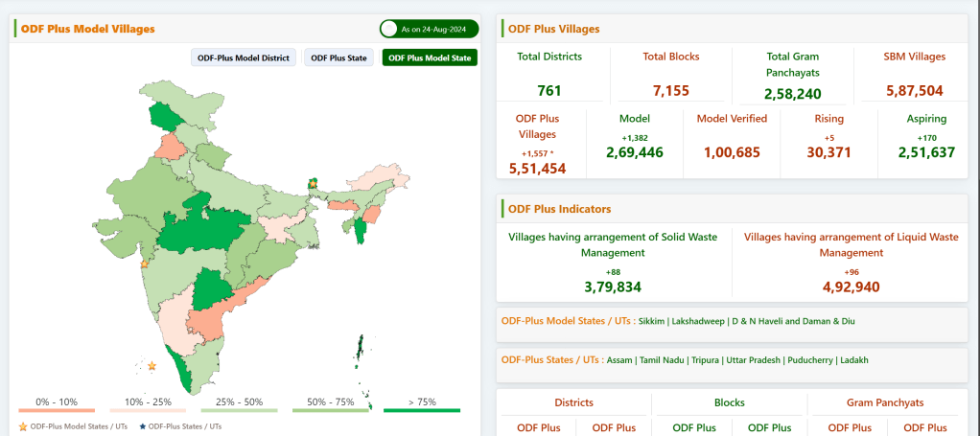This screenshot has height=436, width=980.
Task: Select the ODF Plus Model State tab
Action: coord(430,57)
